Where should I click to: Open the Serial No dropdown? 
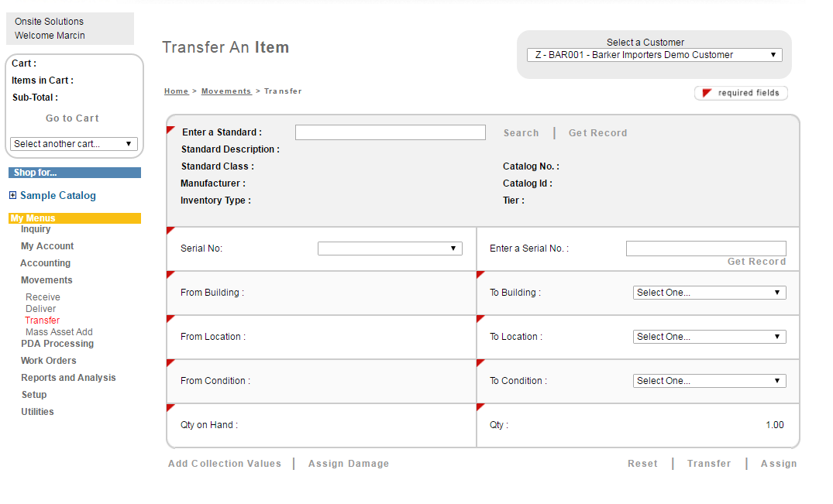(390, 249)
